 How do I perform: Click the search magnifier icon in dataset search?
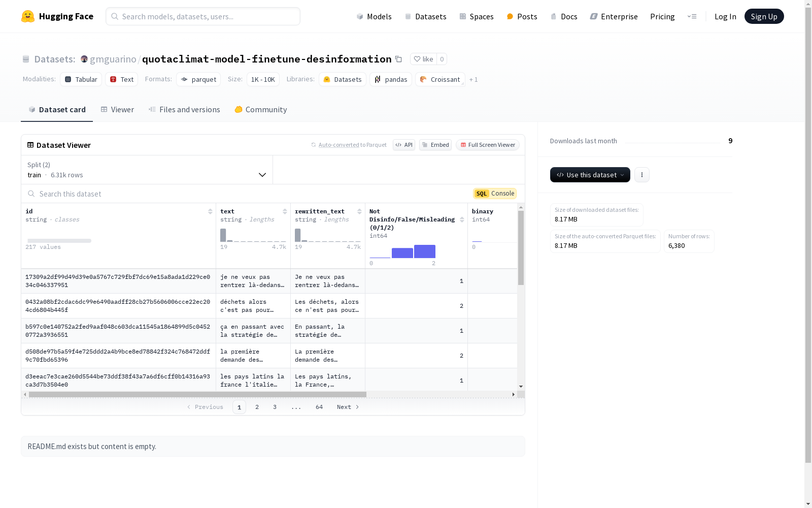coord(31,194)
